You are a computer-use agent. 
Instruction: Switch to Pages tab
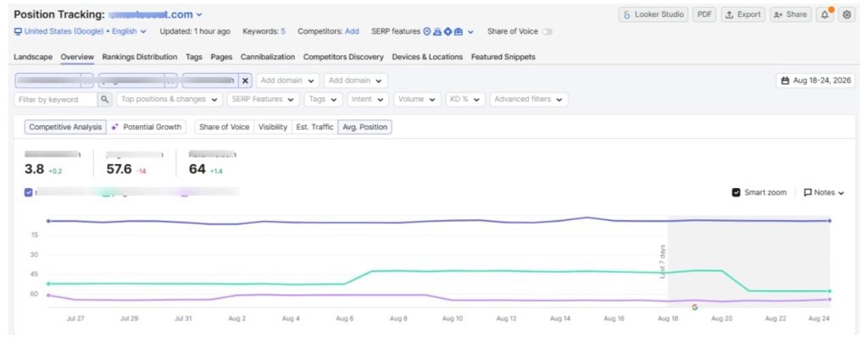click(x=221, y=57)
